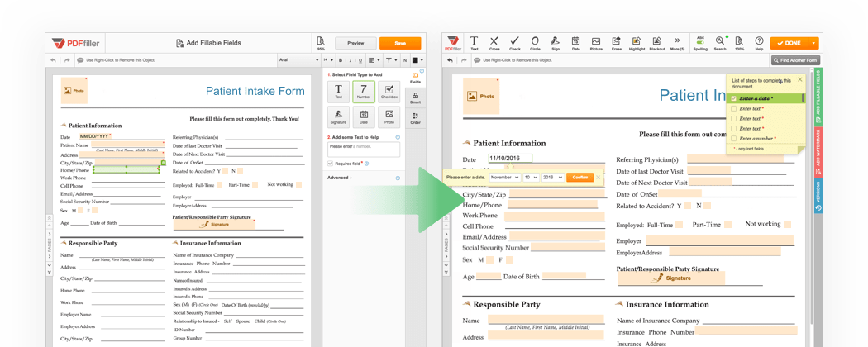Switch to the Fields tab
This screenshot has height=347, width=868.
(415, 78)
